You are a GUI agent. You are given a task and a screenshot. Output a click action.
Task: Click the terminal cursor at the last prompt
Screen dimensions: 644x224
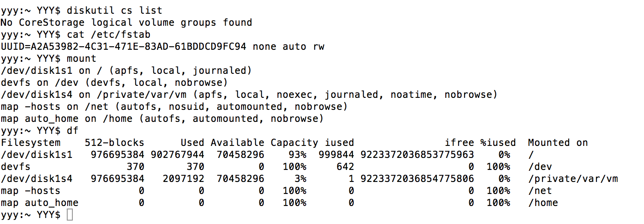[70, 215]
